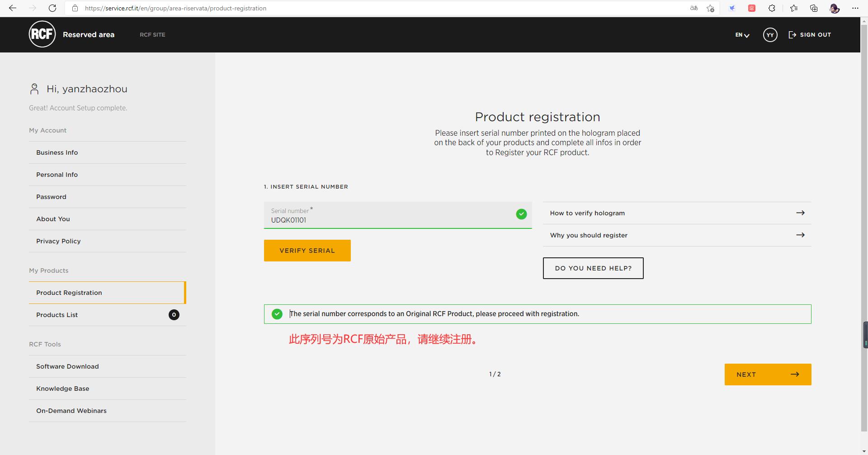Click the 'Hi, yanzhaozhou' greeting
The height and width of the screenshot is (455, 868).
87,89
